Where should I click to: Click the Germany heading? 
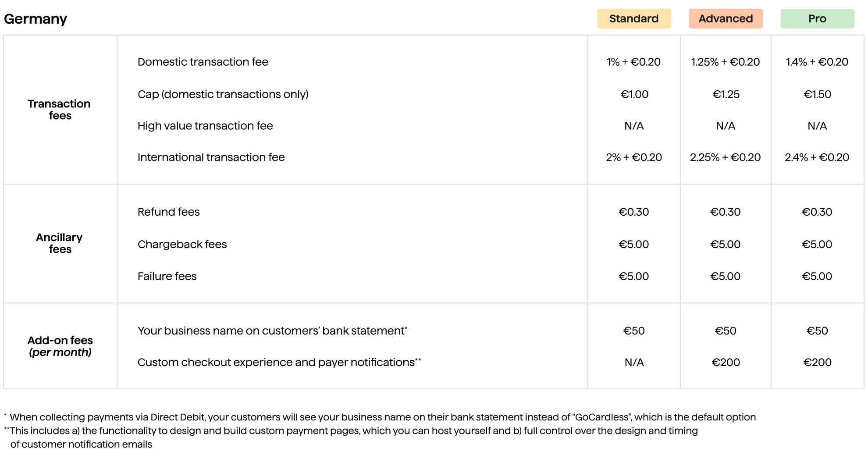pyautogui.click(x=36, y=19)
